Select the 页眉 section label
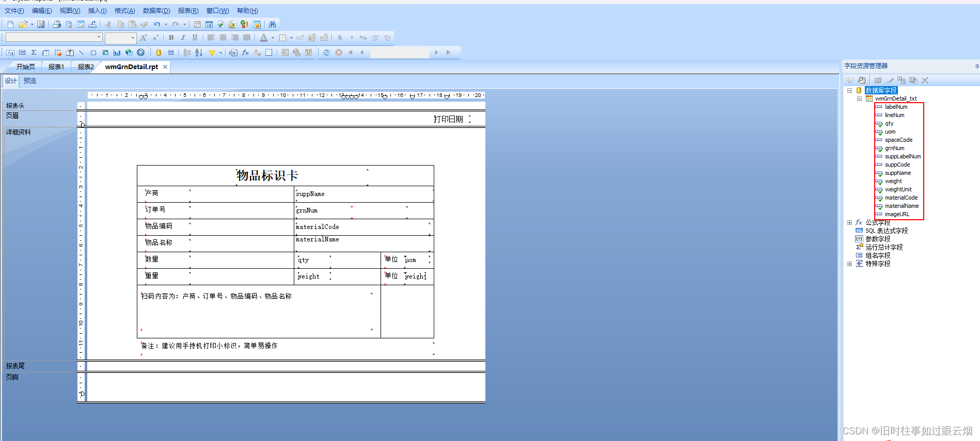Viewport: 980px width, 441px height. pyautogui.click(x=12, y=116)
